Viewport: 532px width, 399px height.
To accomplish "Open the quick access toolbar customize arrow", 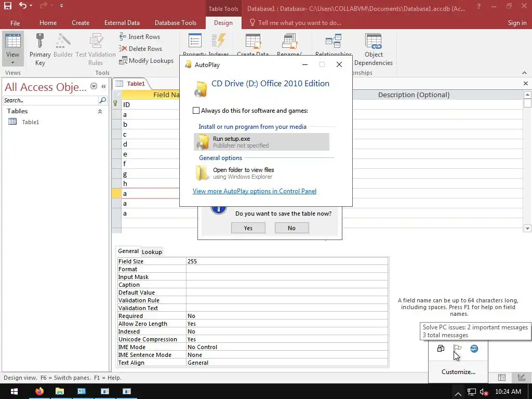I will (61, 6).
